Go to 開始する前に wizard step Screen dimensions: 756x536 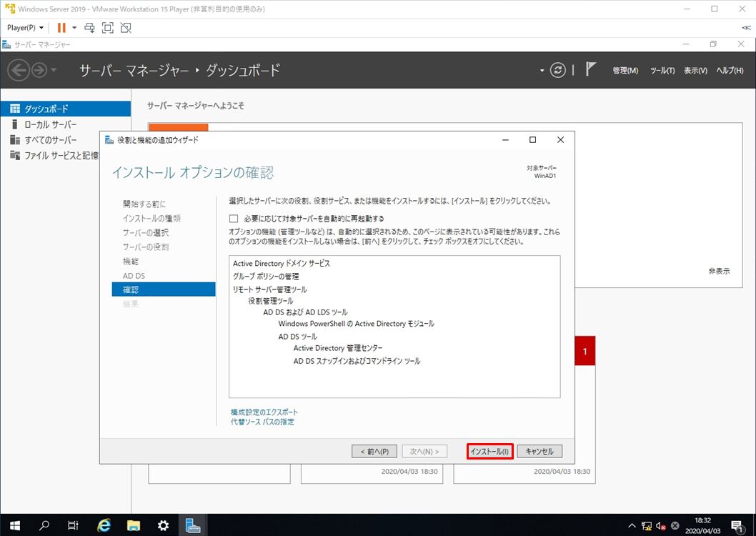tap(144, 204)
